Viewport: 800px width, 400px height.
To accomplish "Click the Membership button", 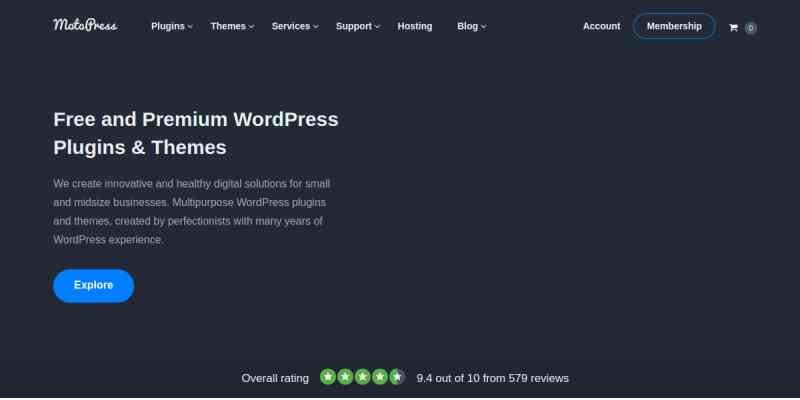I will click(674, 26).
